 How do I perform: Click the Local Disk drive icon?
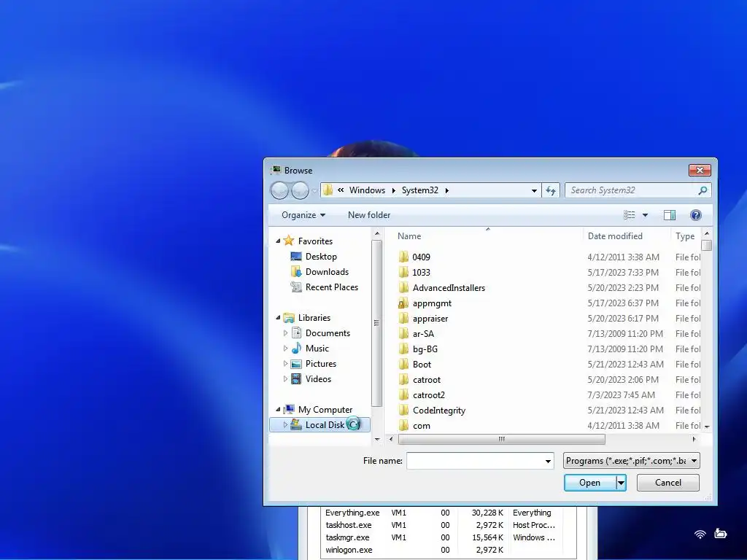296,425
